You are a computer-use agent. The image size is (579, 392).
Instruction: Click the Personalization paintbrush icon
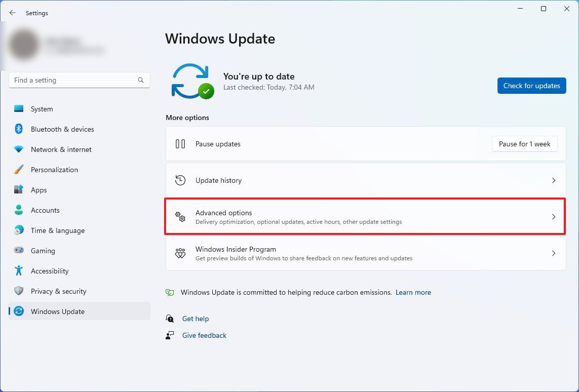[x=18, y=170]
